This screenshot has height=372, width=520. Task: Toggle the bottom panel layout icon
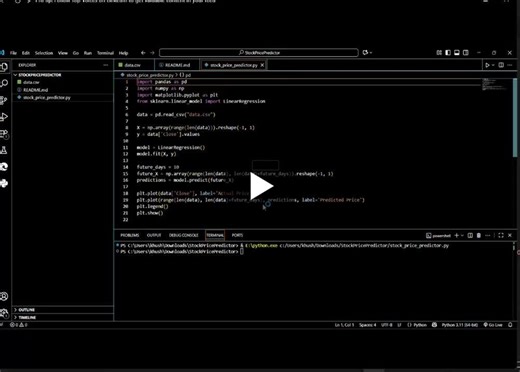457,53
